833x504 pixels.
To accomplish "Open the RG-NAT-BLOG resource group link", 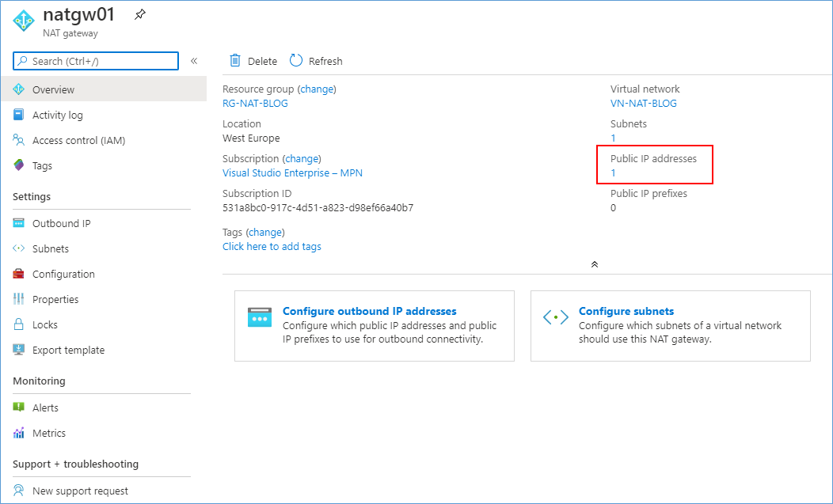I will click(x=255, y=104).
